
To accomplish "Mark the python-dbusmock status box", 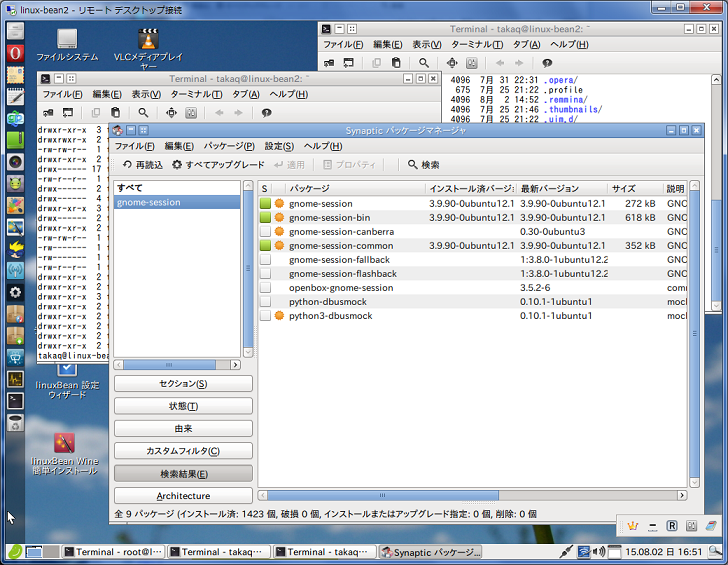I will (265, 301).
